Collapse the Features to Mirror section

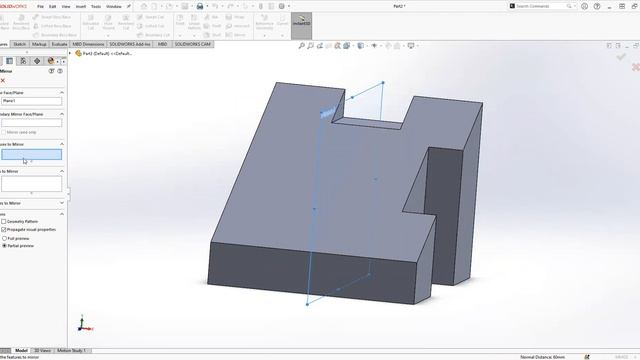tap(62, 144)
